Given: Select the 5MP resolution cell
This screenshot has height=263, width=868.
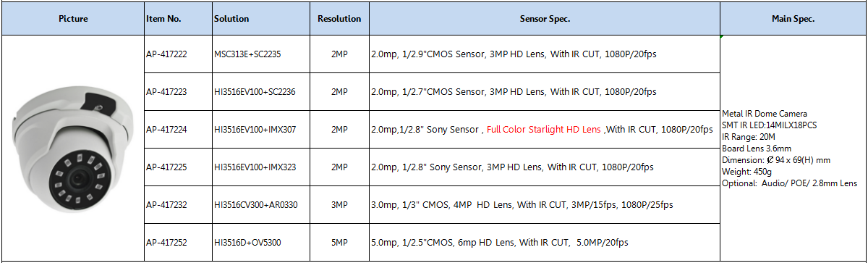Looking at the screenshot, I should (x=339, y=243).
